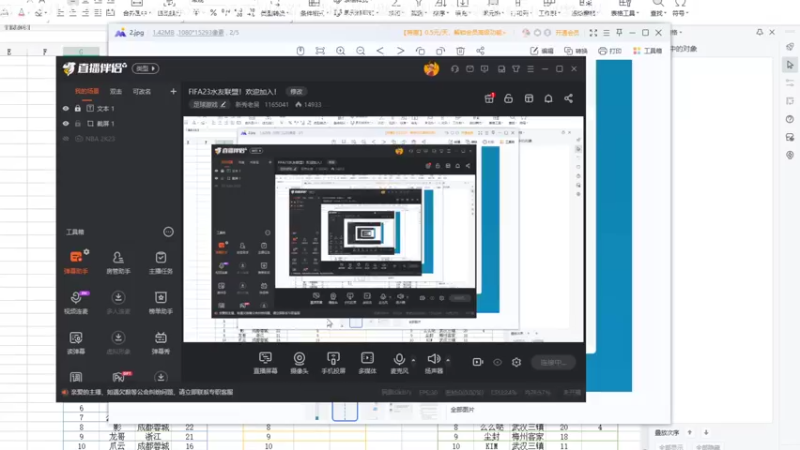Download the 多人连麦 tool
Screen dimensions: 800x450
[118, 302]
